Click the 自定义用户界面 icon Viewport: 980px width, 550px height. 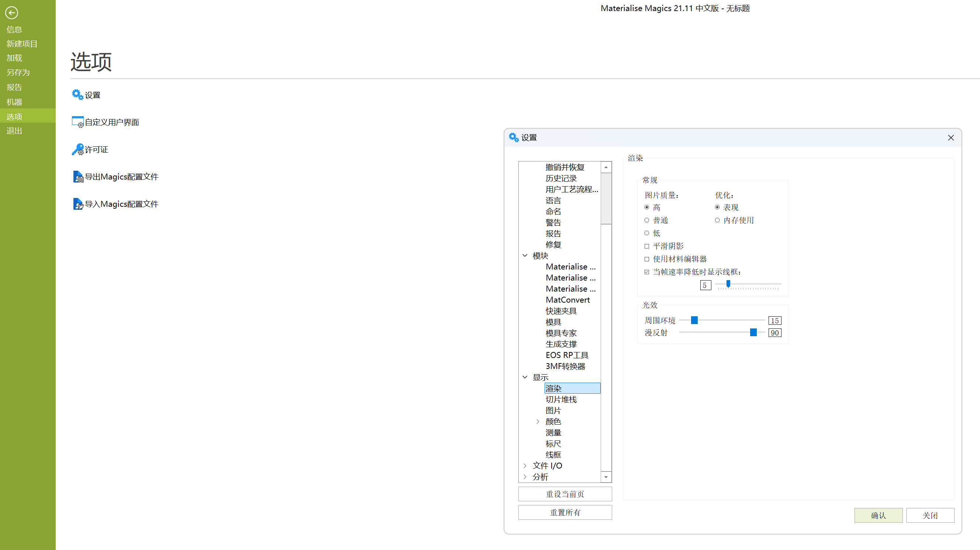tap(77, 122)
